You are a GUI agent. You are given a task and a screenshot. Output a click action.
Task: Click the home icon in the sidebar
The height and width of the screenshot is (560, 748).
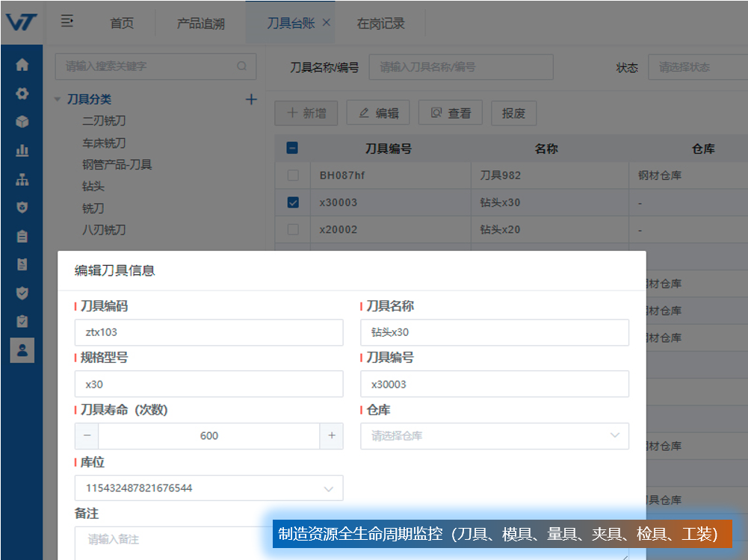[22, 65]
